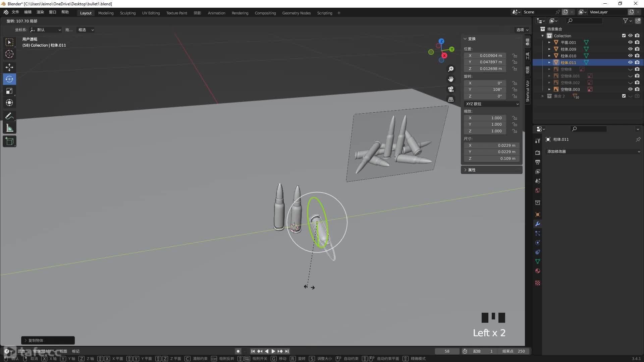Open the Particles properties tab

click(x=538, y=233)
